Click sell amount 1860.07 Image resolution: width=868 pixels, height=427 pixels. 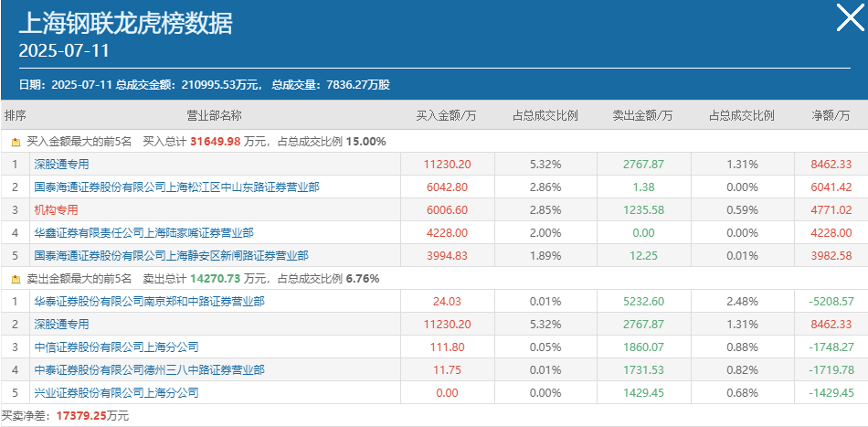[x=643, y=347]
